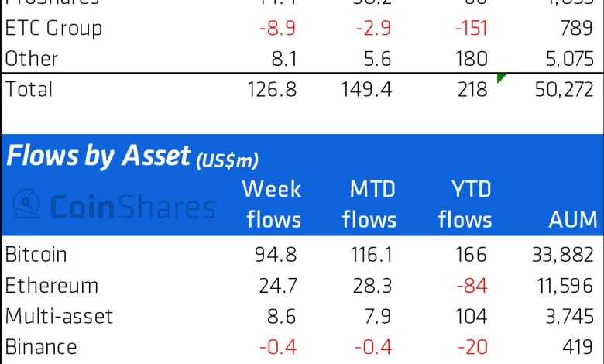
Task: Click the Total row label
Action: [29, 89]
